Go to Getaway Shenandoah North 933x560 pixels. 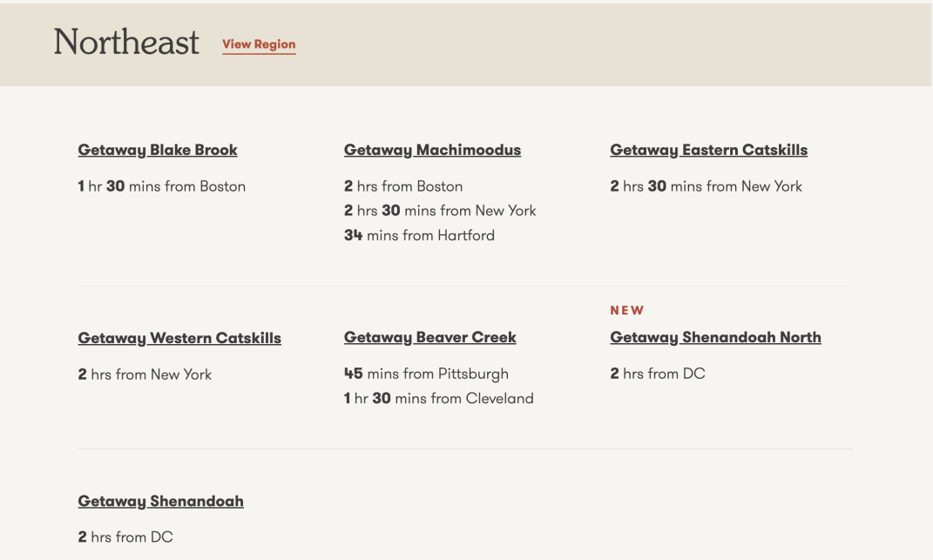coord(715,337)
